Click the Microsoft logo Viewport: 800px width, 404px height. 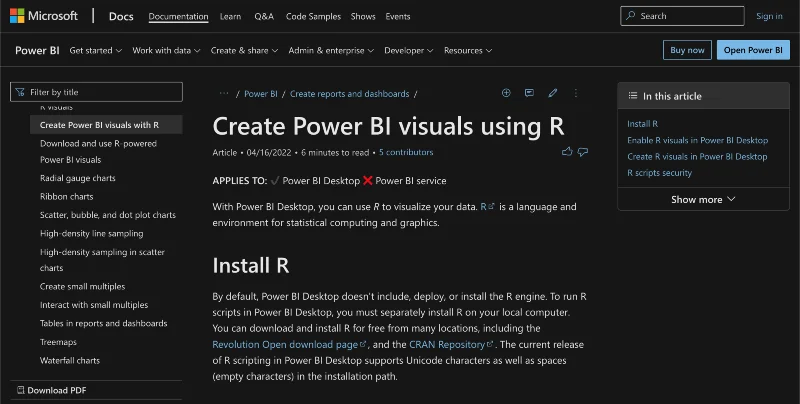click(44, 16)
